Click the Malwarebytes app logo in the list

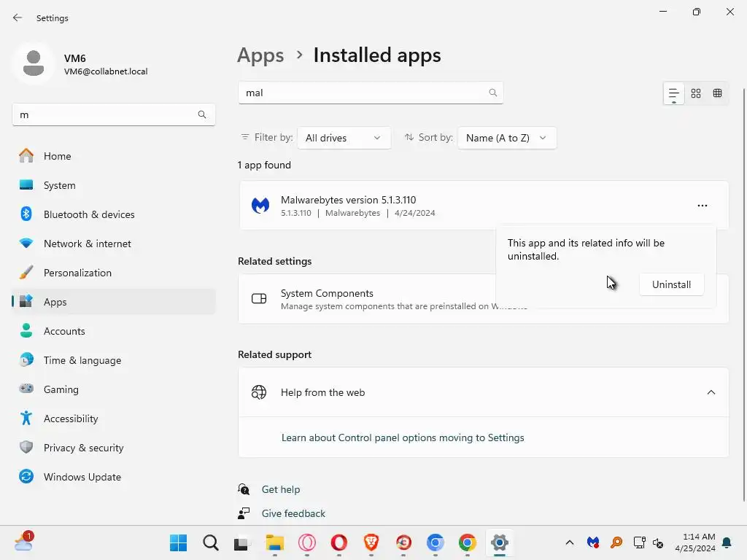tap(260, 206)
